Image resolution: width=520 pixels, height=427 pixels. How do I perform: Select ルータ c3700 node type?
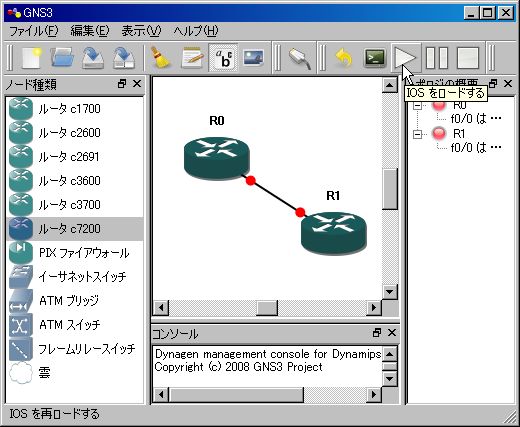pos(75,205)
